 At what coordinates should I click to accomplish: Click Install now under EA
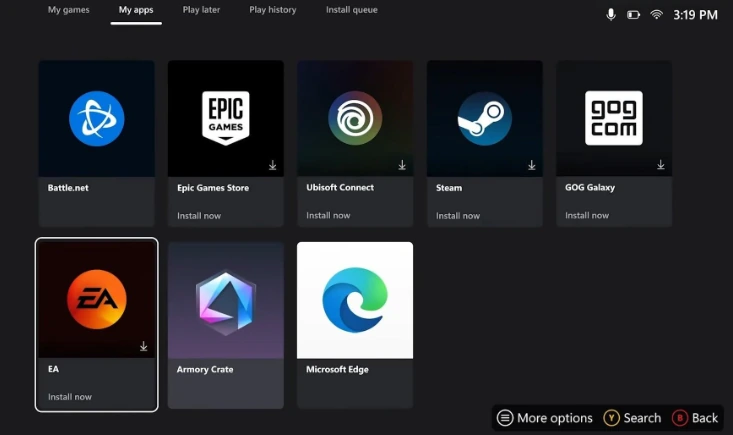(70, 397)
